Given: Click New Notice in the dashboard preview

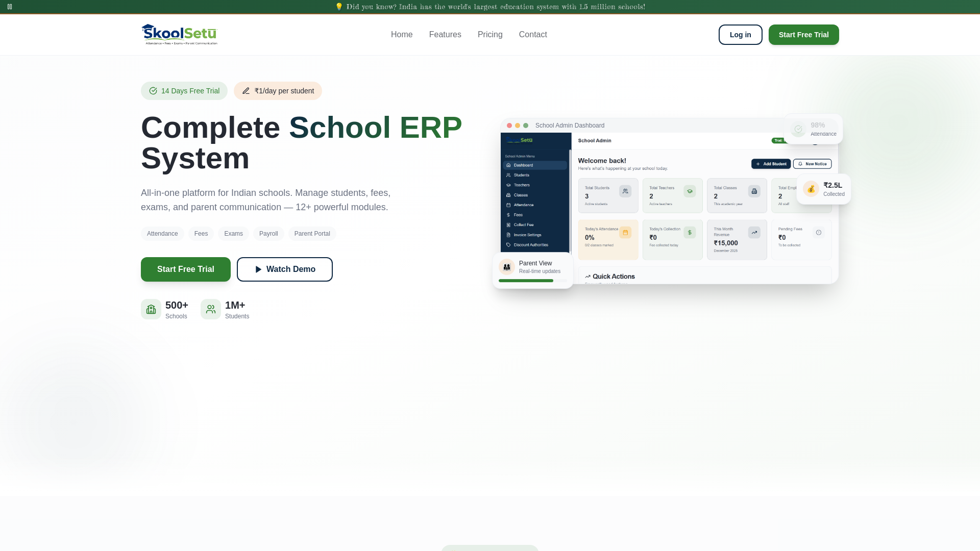Looking at the screenshot, I should tap(812, 164).
